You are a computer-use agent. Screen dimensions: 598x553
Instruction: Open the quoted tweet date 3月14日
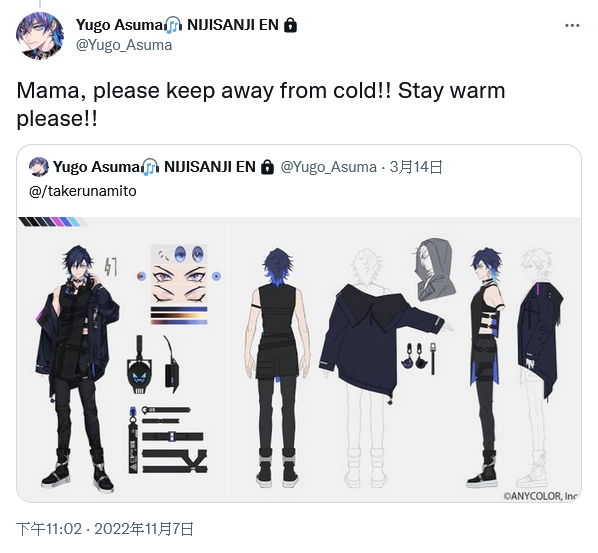coord(416,167)
